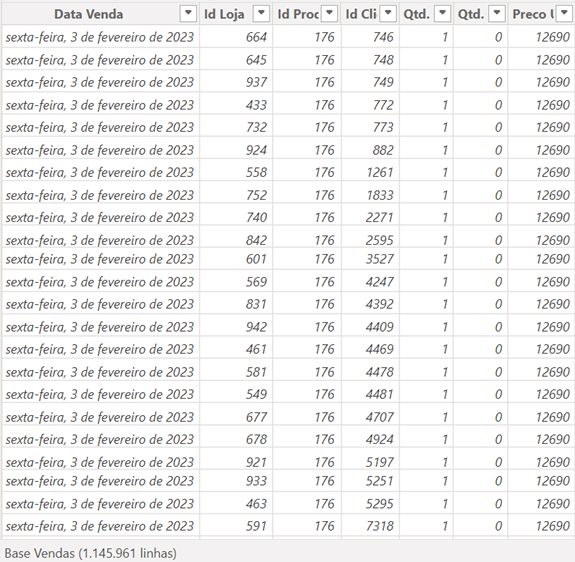
Task: Click the Id Loja cell with value 664
Action: pos(236,37)
